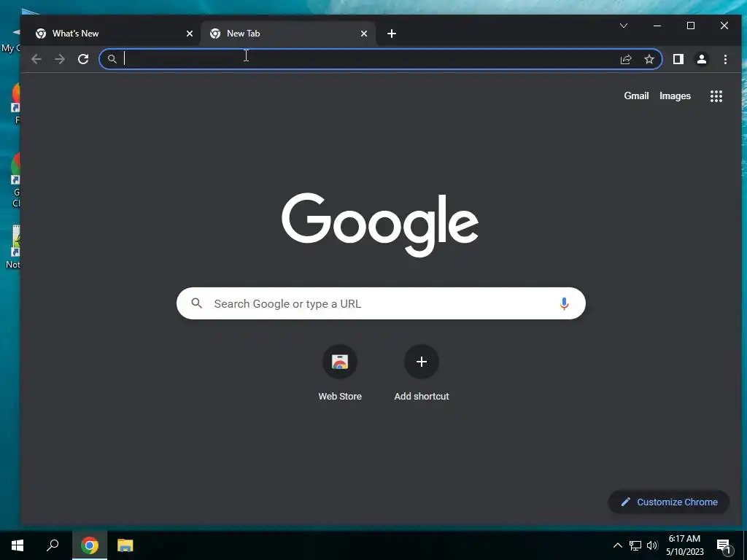Open the Google apps grid
The image size is (747, 560).
click(x=716, y=96)
